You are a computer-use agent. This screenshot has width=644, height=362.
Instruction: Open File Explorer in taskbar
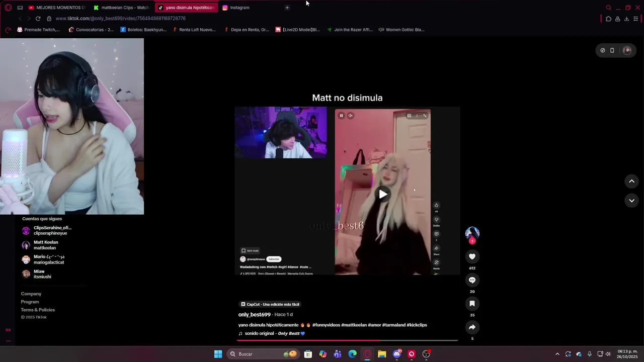(382, 354)
